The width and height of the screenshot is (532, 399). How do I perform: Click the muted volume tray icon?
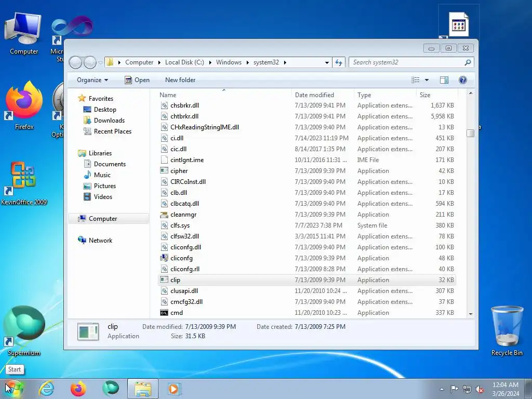(480, 389)
